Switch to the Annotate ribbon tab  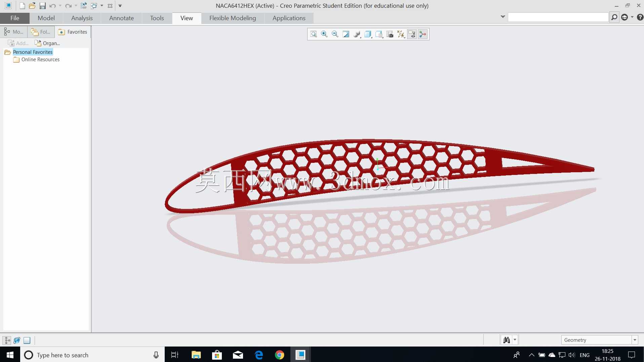(x=121, y=18)
